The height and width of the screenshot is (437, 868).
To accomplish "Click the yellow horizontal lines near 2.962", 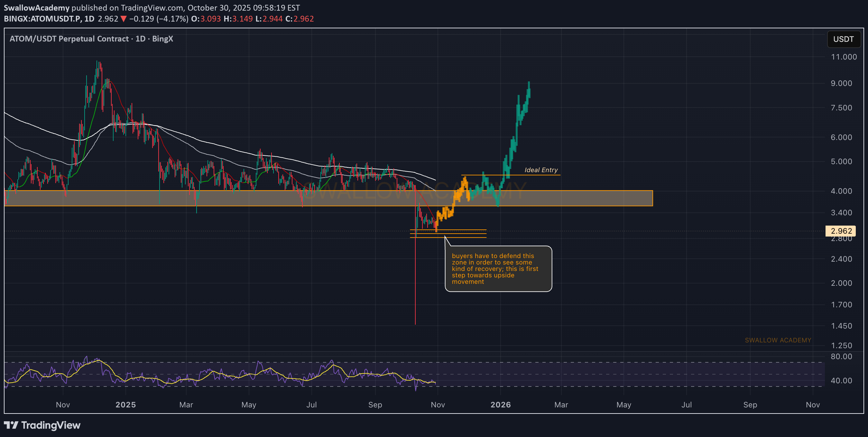I will click(x=465, y=234).
